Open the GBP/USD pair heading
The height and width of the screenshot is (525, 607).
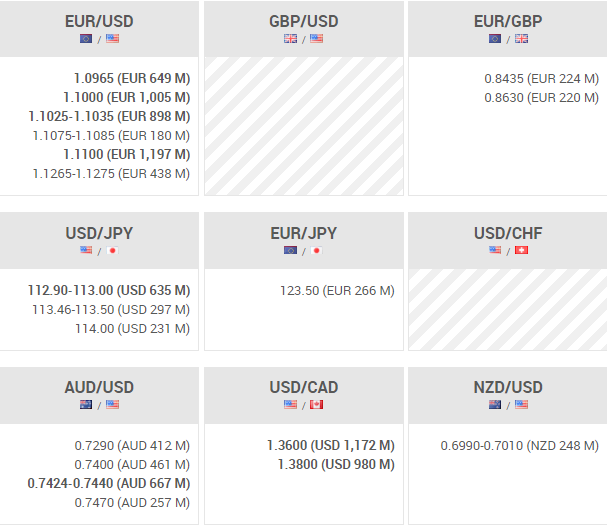tap(303, 21)
